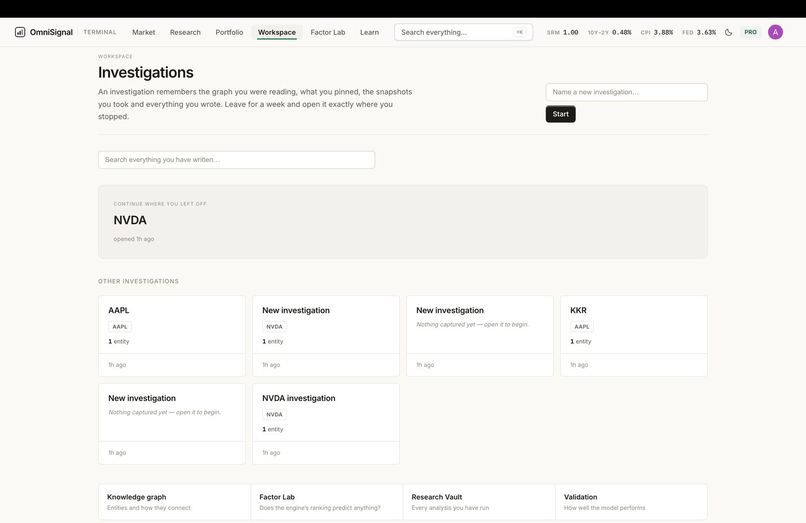
Task: Click the SRM 1.00 indicator
Action: pyautogui.click(x=562, y=32)
